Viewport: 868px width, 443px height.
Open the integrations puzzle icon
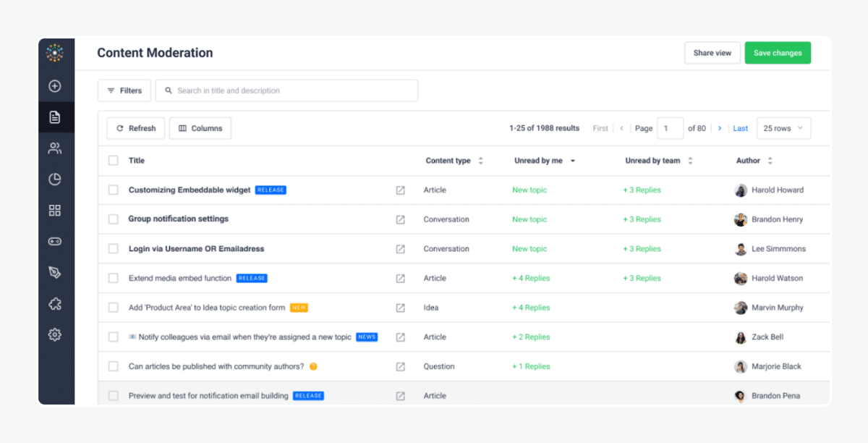pos(55,303)
